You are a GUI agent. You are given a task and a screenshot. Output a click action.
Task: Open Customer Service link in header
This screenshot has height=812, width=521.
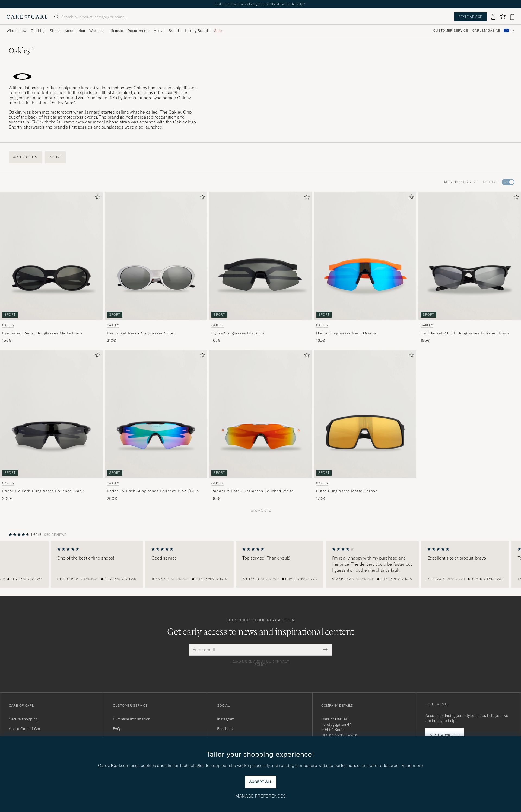(451, 30)
